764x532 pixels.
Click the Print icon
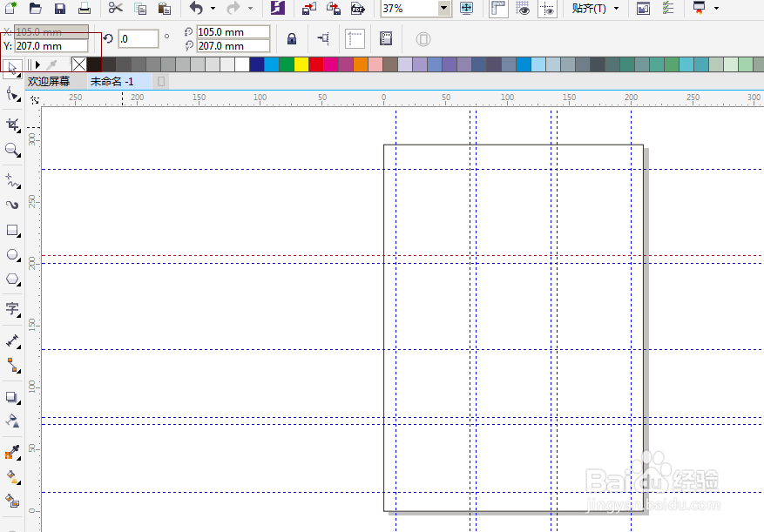85,8
